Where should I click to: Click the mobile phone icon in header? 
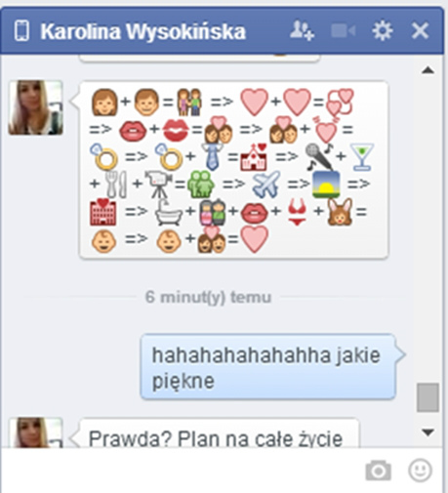click(21, 31)
